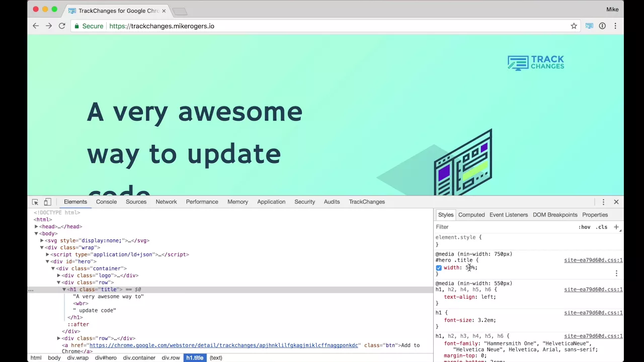
Task: Click the green lock Secure indicator
Action: click(89, 26)
